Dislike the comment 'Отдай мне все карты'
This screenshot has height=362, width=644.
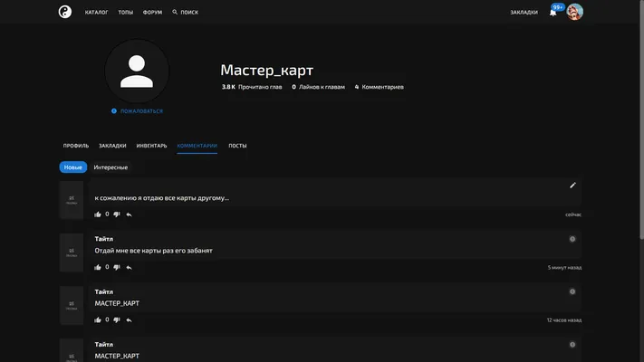point(117,267)
